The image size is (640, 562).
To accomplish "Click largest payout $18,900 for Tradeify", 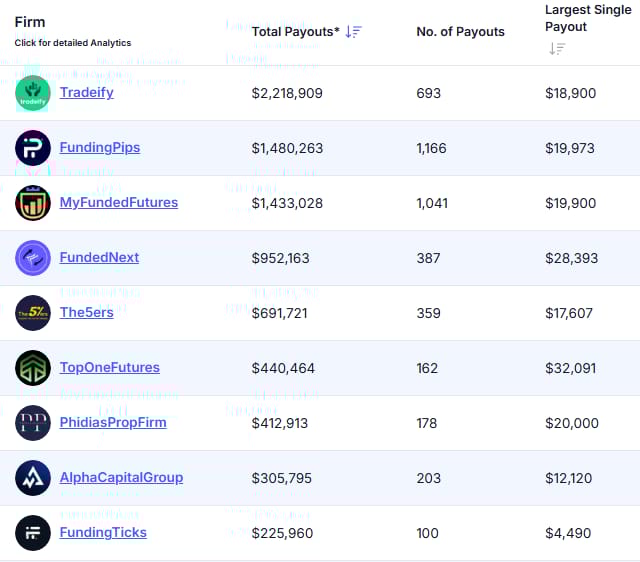I will pos(571,93).
